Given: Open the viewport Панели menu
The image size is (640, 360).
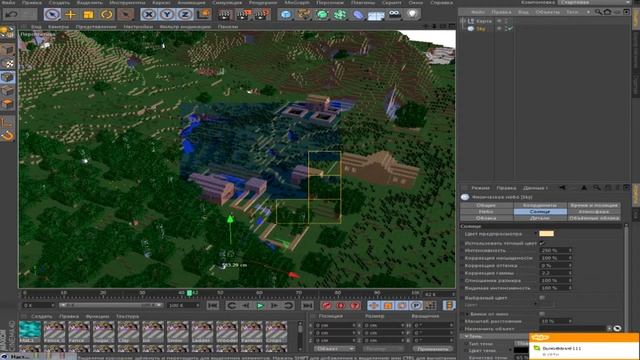Looking at the screenshot, I should point(228,27).
